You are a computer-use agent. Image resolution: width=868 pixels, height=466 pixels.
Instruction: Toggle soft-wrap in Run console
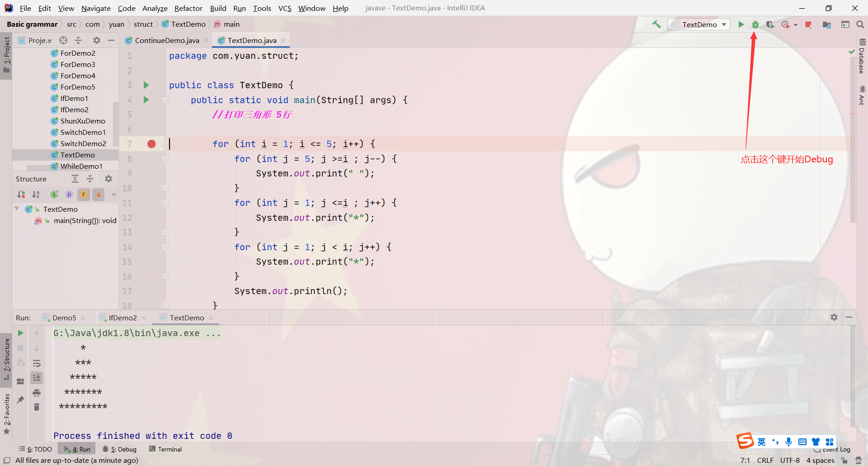[37, 363]
